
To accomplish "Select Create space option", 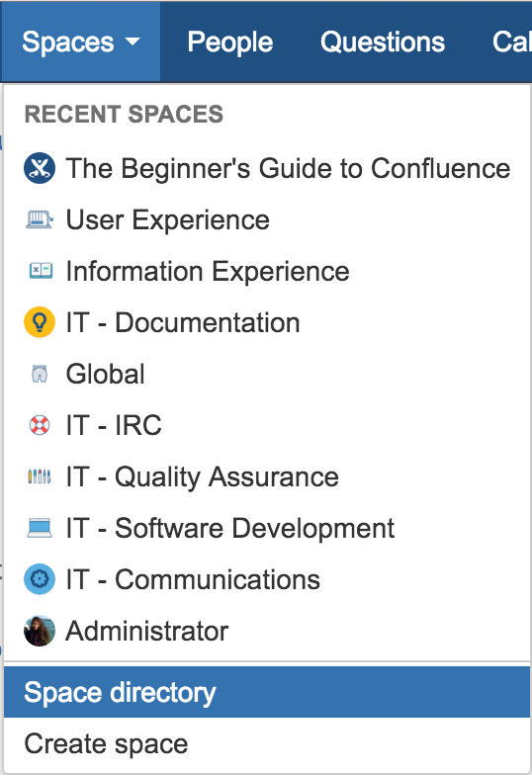I will 267,743.
